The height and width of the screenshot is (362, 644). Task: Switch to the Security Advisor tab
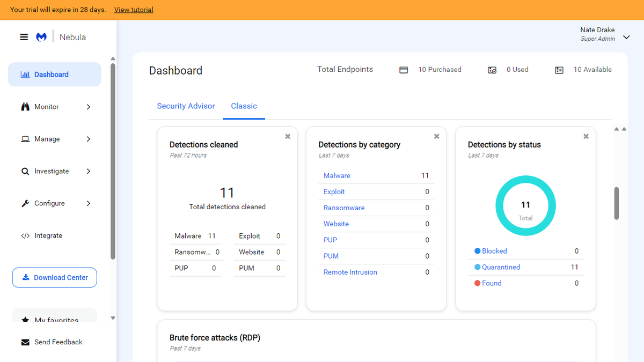point(186,106)
